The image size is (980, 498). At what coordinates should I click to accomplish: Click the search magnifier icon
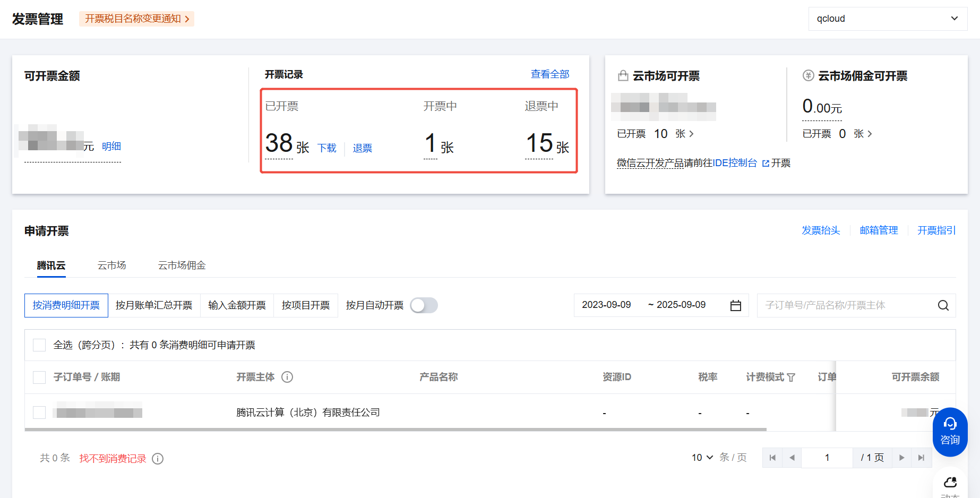943,305
